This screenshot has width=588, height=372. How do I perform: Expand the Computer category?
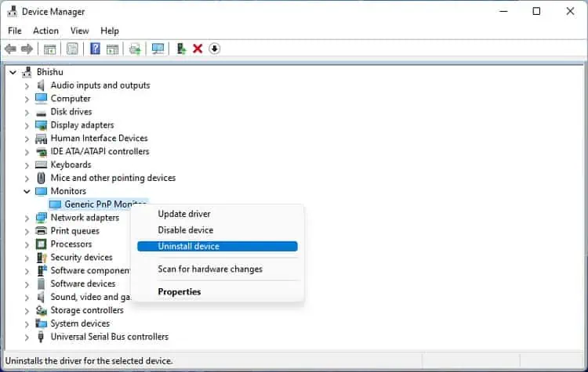(27, 99)
